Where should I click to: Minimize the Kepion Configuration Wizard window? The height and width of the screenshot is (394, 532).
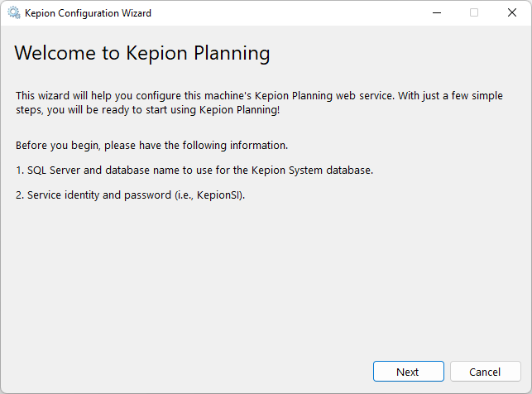[x=437, y=13]
